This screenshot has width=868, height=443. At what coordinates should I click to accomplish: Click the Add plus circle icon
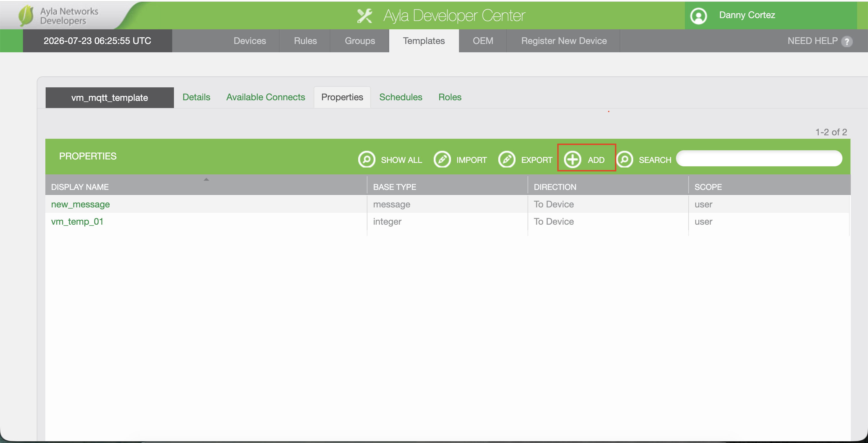point(572,159)
